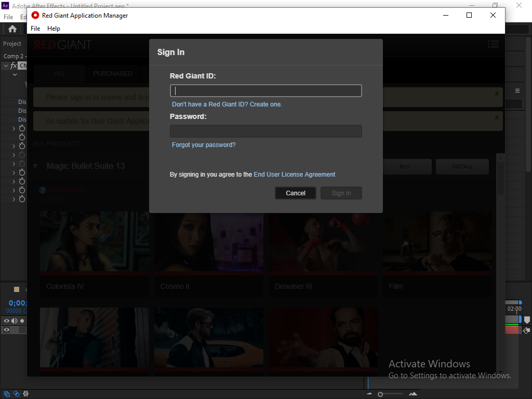Close the Red Giant Application Manager window
The height and width of the screenshot is (399, 532).
(x=493, y=15)
